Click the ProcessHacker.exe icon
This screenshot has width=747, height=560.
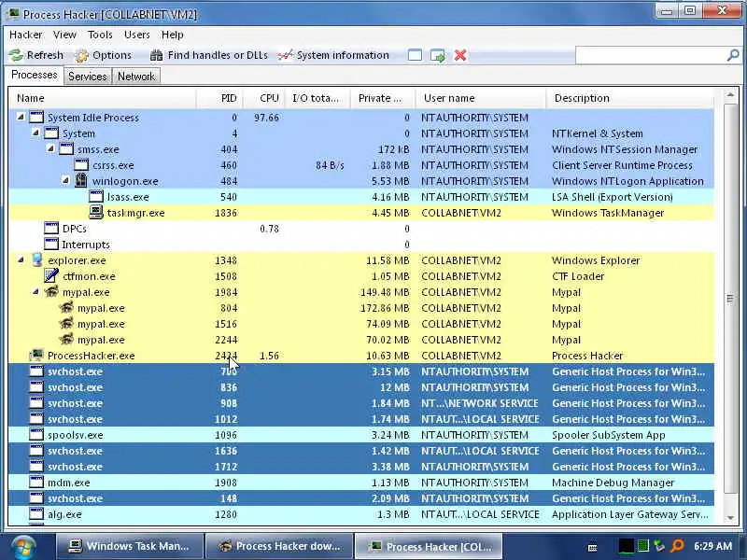36,356
